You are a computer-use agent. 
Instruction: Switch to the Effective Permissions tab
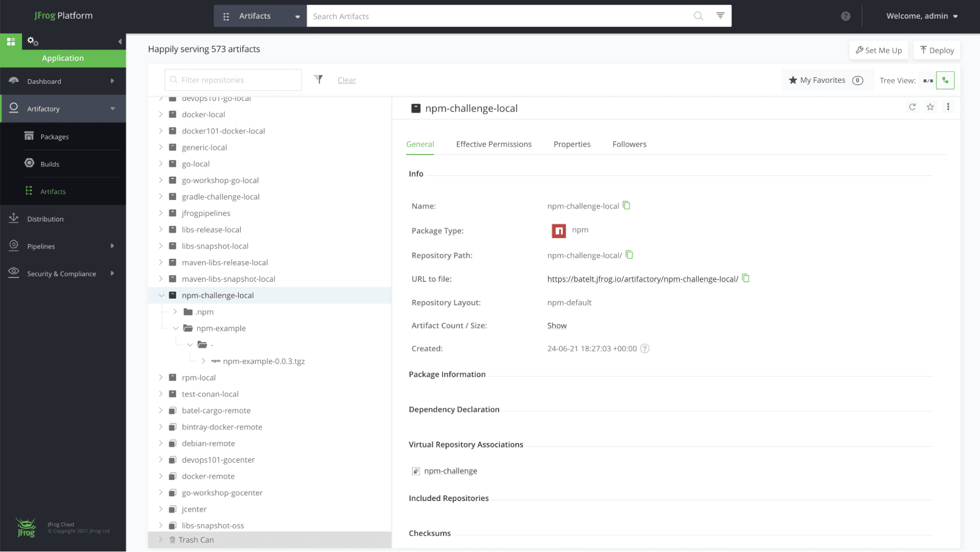coord(493,143)
